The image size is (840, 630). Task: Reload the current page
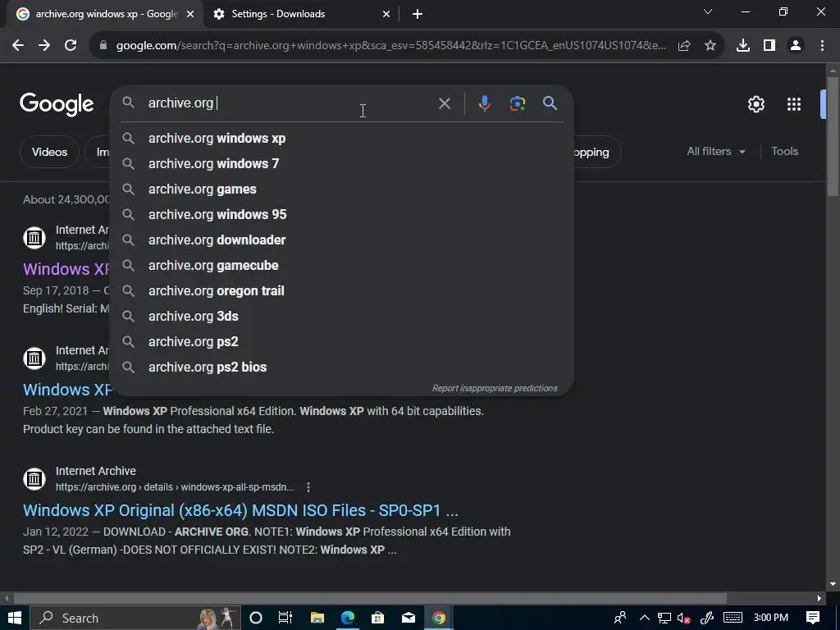(x=71, y=46)
